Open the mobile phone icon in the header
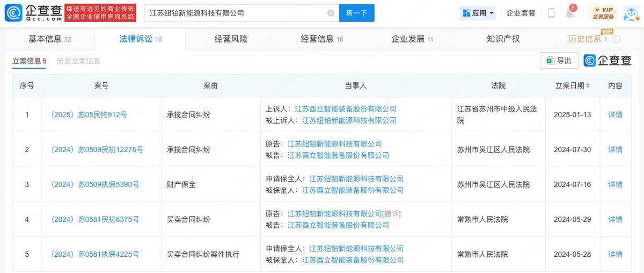This screenshot has height=273, width=644. (551, 13)
